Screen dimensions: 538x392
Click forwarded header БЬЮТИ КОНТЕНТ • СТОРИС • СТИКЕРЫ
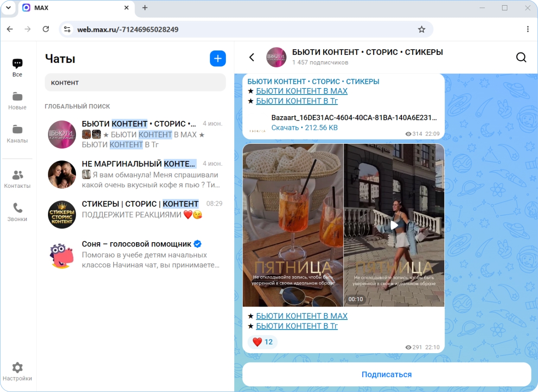coord(313,81)
